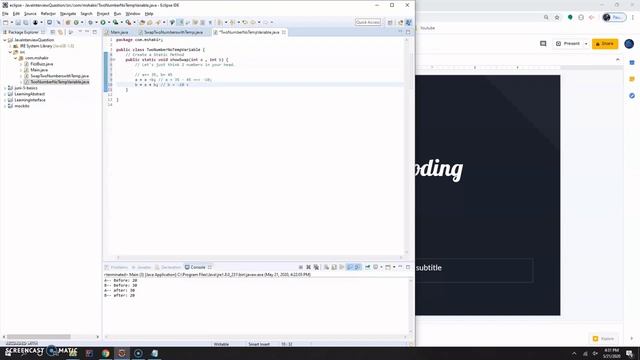Open the Navigate menu

coord(68,13)
